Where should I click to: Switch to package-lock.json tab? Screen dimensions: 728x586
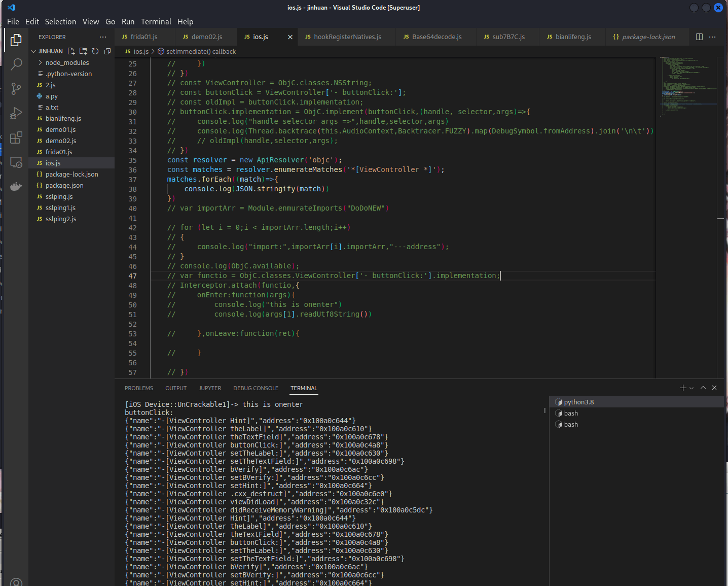click(648, 37)
